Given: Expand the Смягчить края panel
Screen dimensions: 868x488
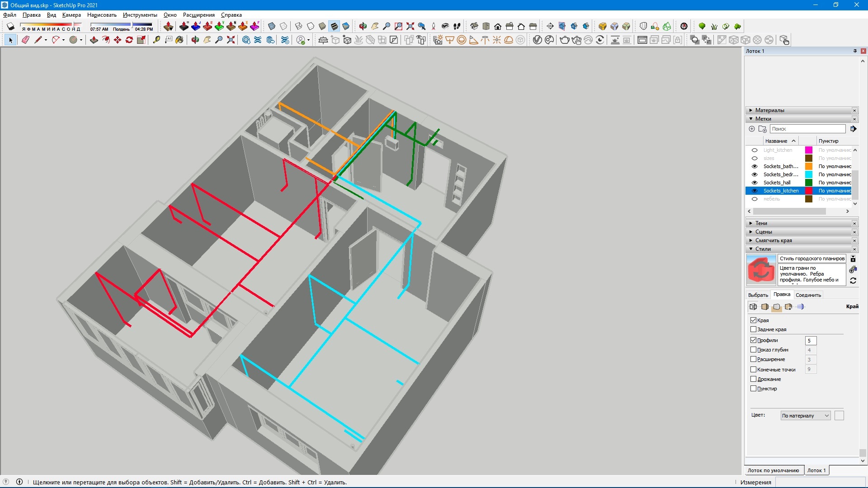Looking at the screenshot, I should click(x=802, y=240).
